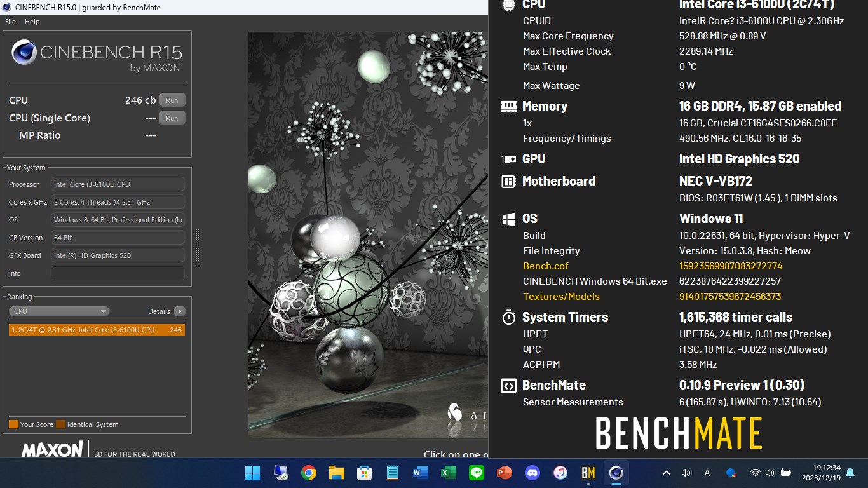Open File Explorer from the taskbar
Screen dimensions: 868x488
tap(336, 473)
